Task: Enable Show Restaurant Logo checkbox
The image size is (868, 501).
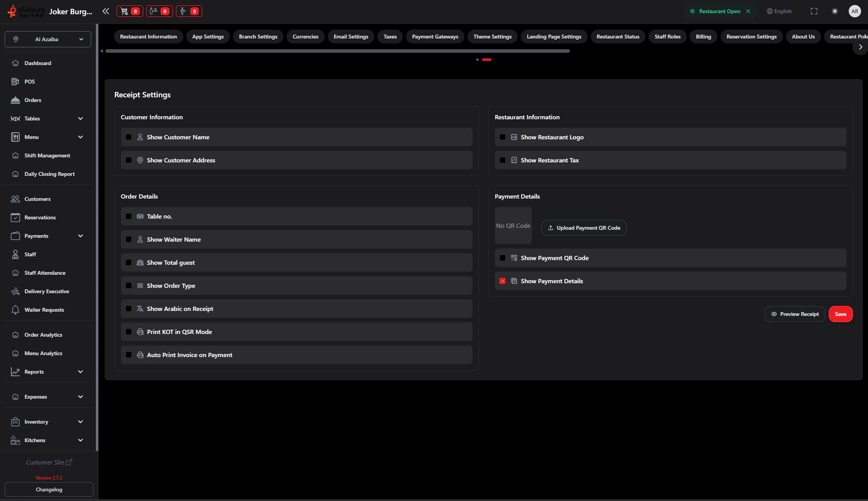Action: click(503, 137)
